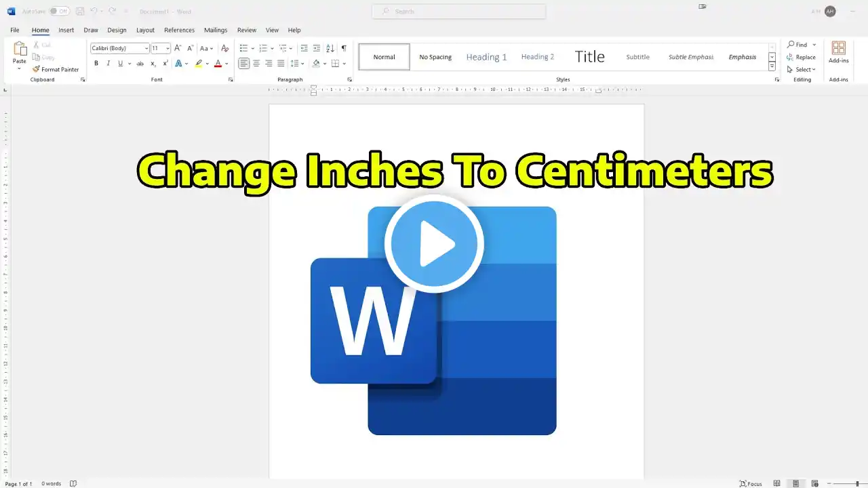
Task: Apply the Title style
Action: 589,57
